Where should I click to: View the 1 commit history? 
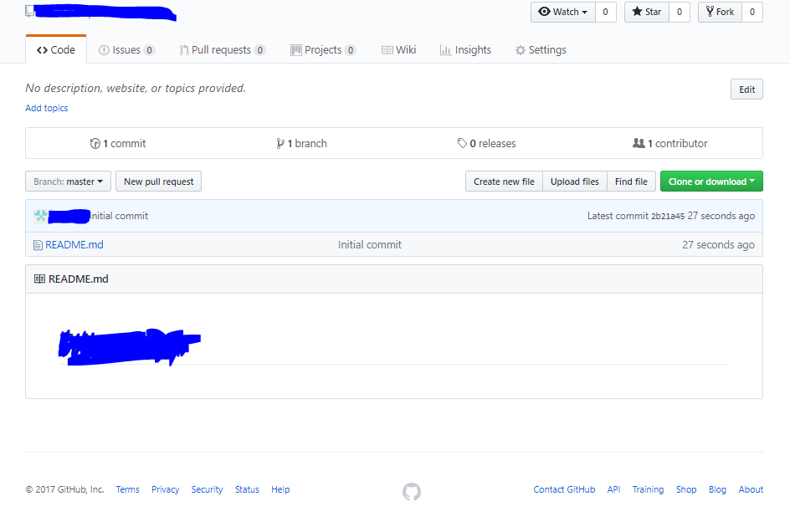(x=118, y=144)
